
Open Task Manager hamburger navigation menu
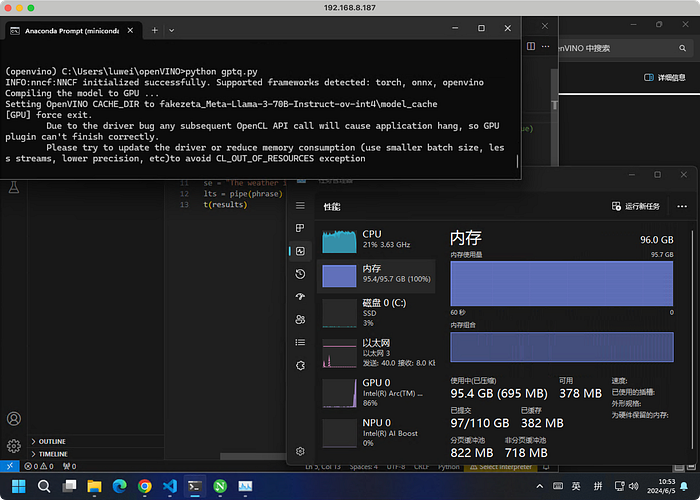(x=300, y=205)
